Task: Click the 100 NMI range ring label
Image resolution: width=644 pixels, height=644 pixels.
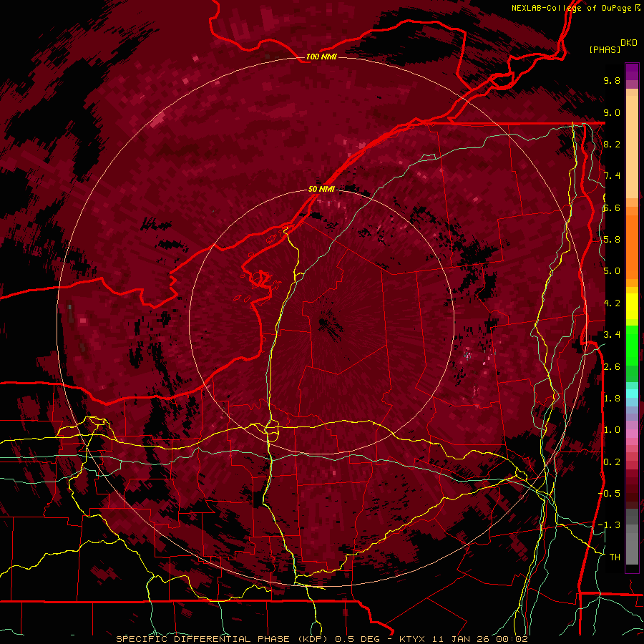Action: pos(321,57)
